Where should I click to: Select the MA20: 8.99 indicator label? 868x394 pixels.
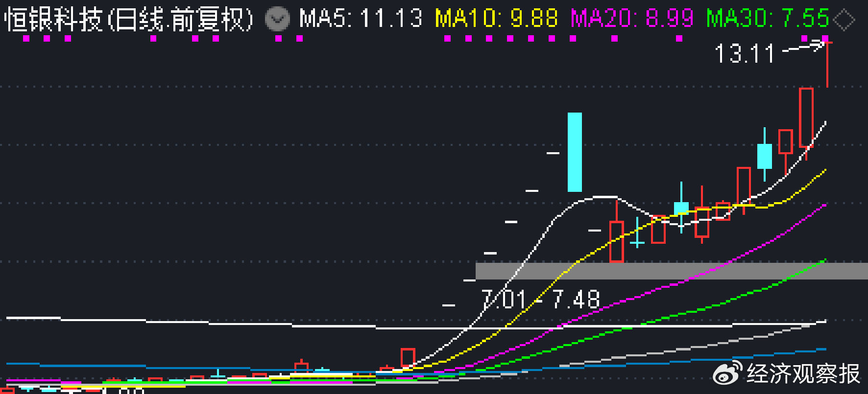point(632,19)
